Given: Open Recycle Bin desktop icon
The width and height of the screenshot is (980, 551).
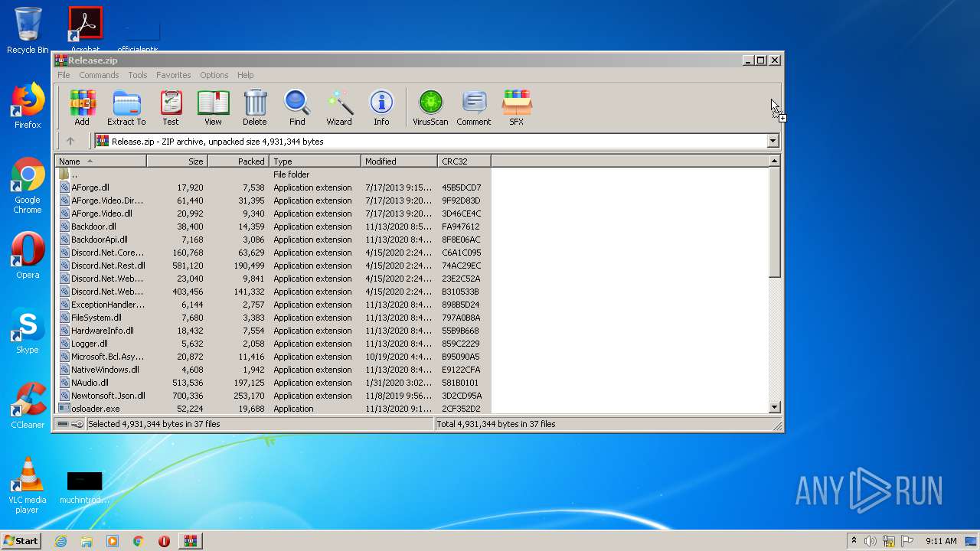Looking at the screenshot, I should click(28, 31).
